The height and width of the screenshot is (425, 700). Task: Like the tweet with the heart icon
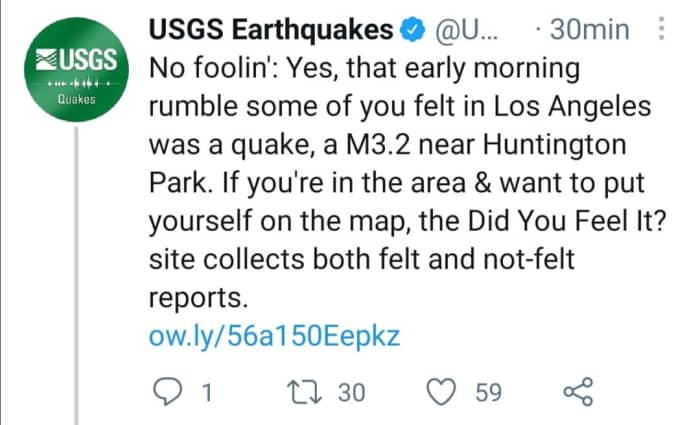tap(441, 393)
